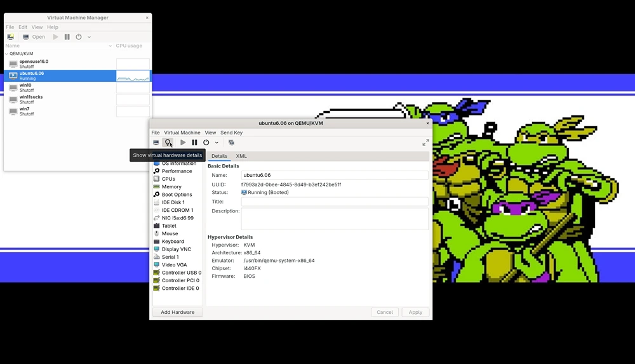The width and height of the screenshot is (635, 364).
Task: Select Mouse in the hardware list
Action: coord(177,234)
